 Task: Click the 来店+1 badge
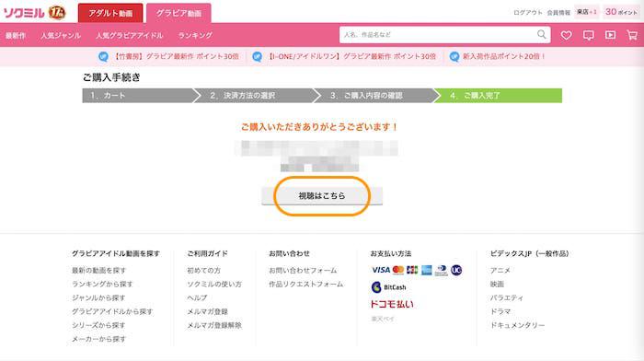pos(587,12)
